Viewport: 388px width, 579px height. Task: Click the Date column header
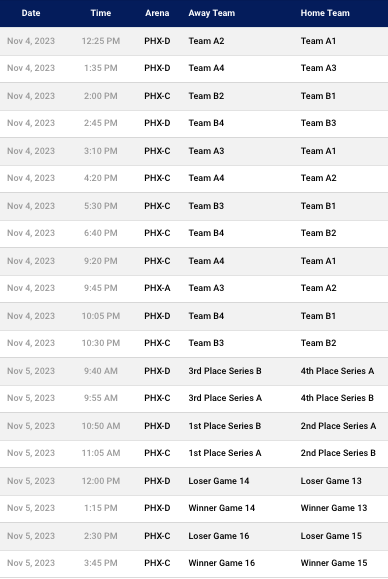tap(31, 13)
